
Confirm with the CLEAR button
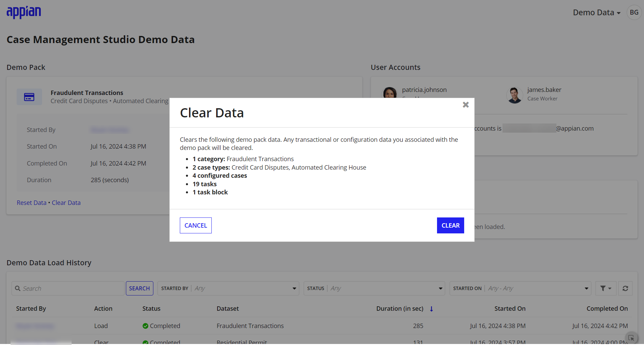point(450,225)
